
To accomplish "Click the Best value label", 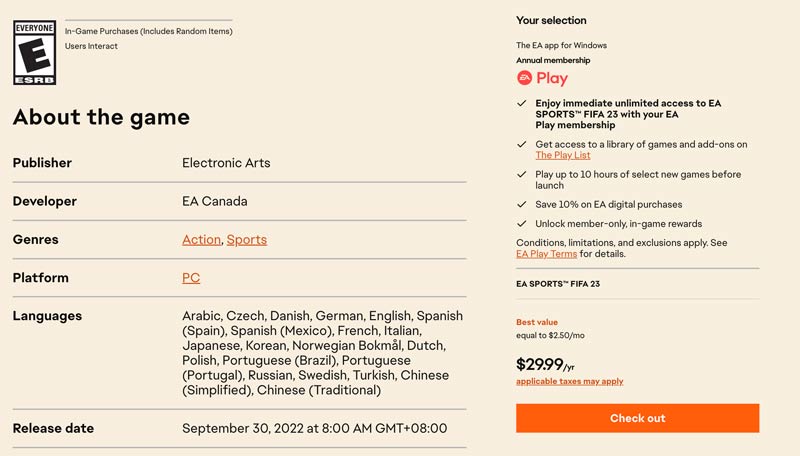I will [537, 323].
